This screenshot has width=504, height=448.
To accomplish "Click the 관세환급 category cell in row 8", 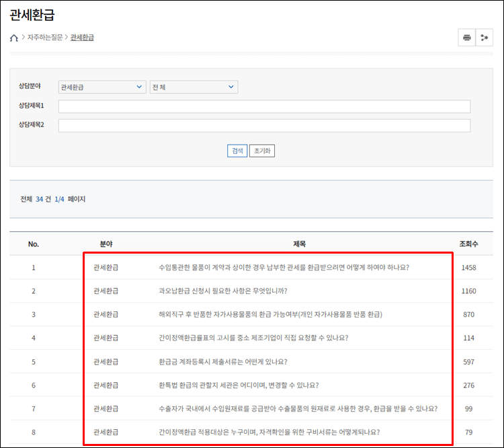I will point(106,433).
